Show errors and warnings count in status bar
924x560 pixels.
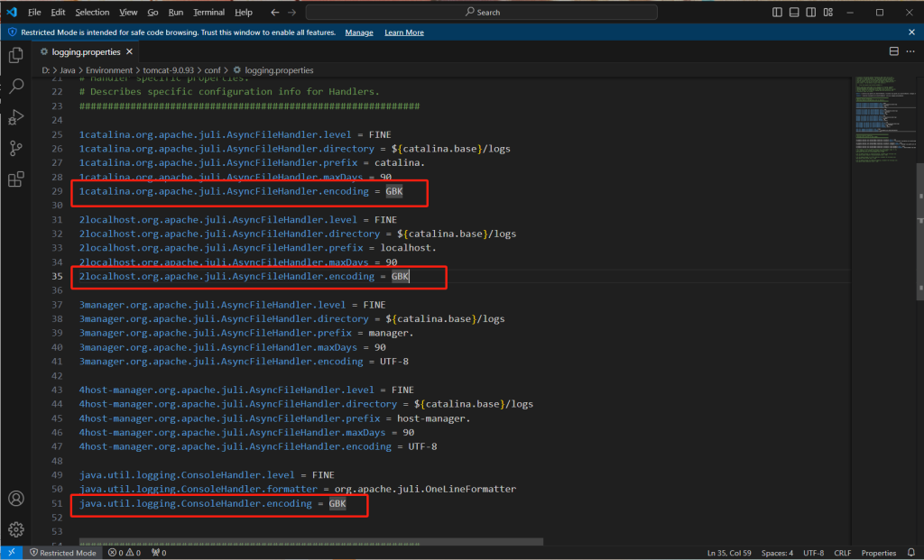[125, 553]
